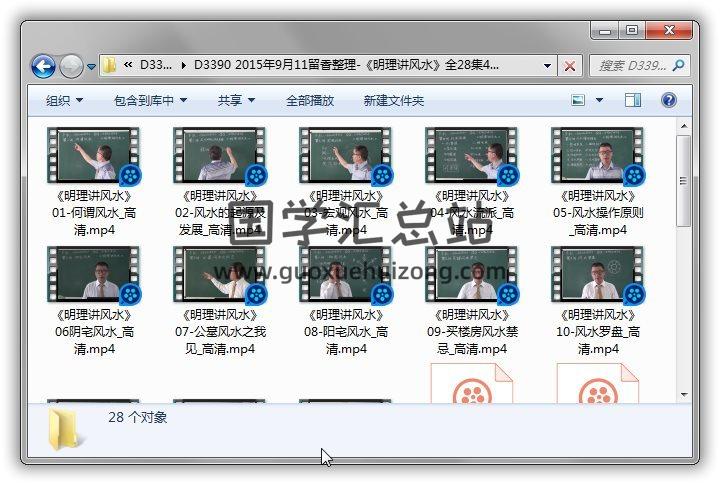Open the view options dropdown arrow
Viewport: 720px width, 485px height.
coord(600,101)
